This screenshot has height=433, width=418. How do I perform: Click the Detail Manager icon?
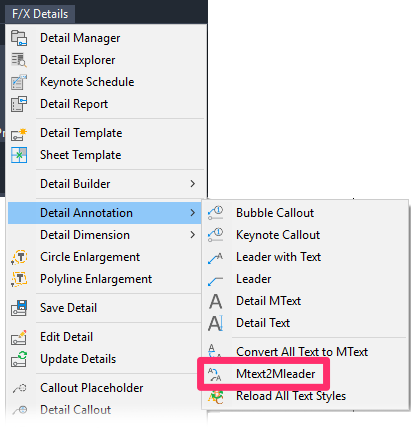pos(19,38)
